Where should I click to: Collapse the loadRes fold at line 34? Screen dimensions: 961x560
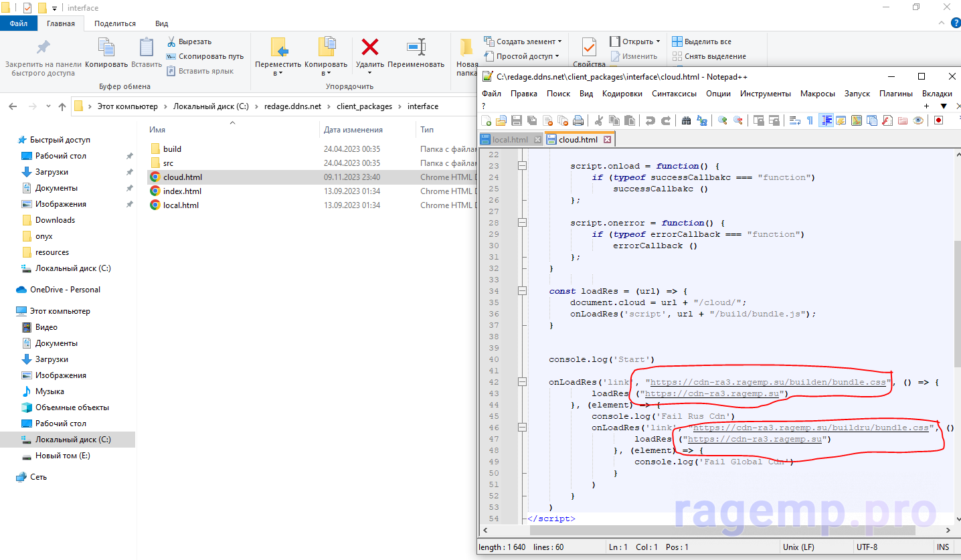pos(522,291)
